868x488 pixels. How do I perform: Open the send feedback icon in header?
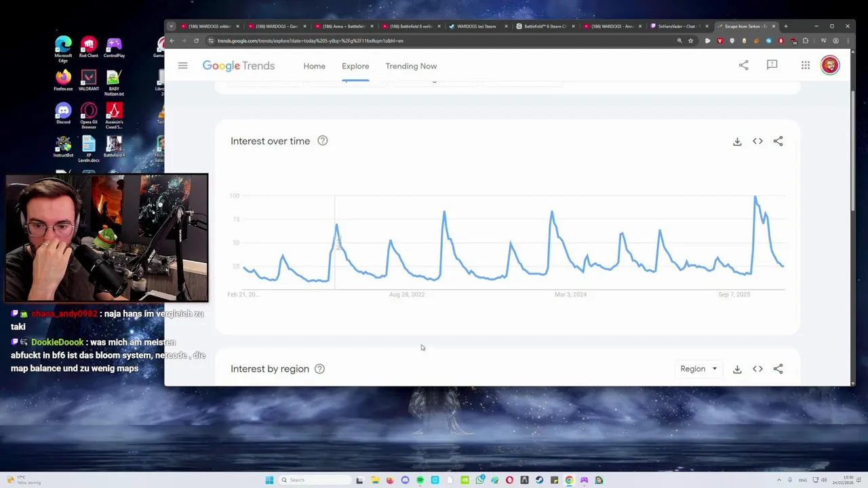[772, 65]
